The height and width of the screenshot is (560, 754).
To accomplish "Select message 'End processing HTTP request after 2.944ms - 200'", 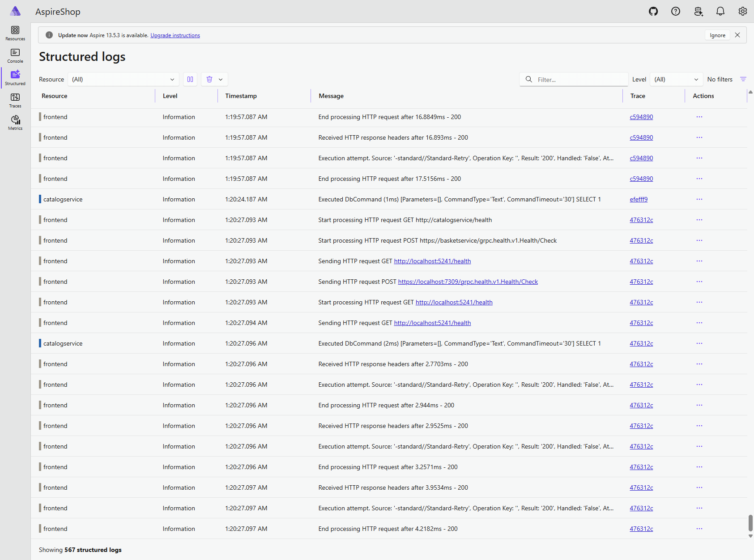I will click(386, 405).
